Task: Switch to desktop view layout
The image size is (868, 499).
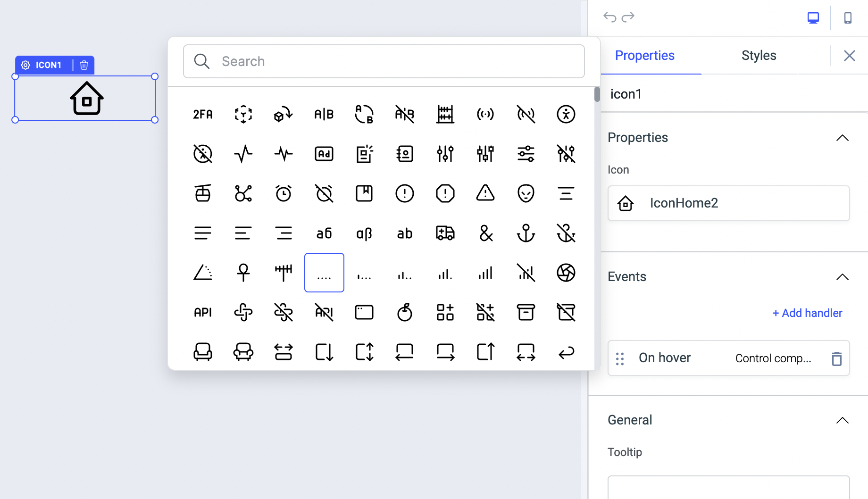Action: [x=813, y=18]
